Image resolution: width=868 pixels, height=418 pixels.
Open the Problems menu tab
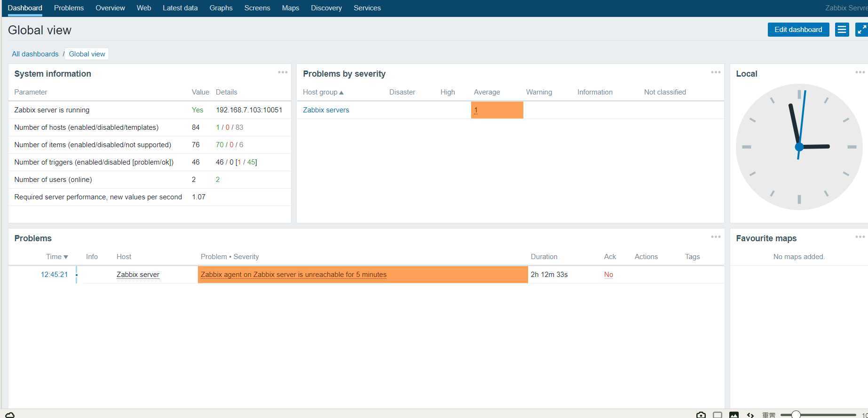[69, 8]
